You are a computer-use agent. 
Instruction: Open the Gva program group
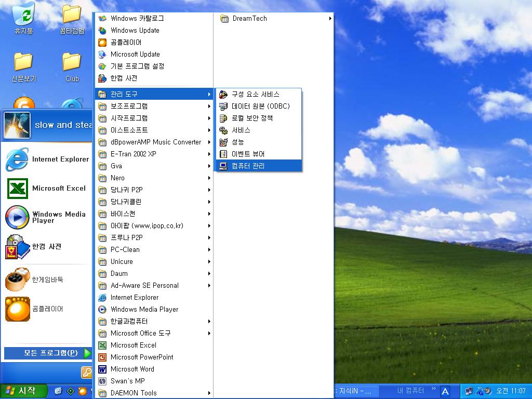tap(154, 166)
